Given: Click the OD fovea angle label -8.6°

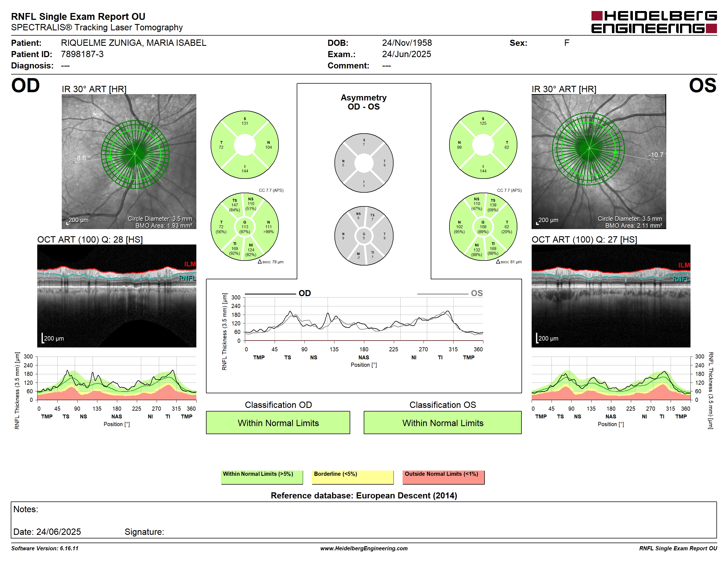Looking at the screenshot, I should tap(83, 158).
